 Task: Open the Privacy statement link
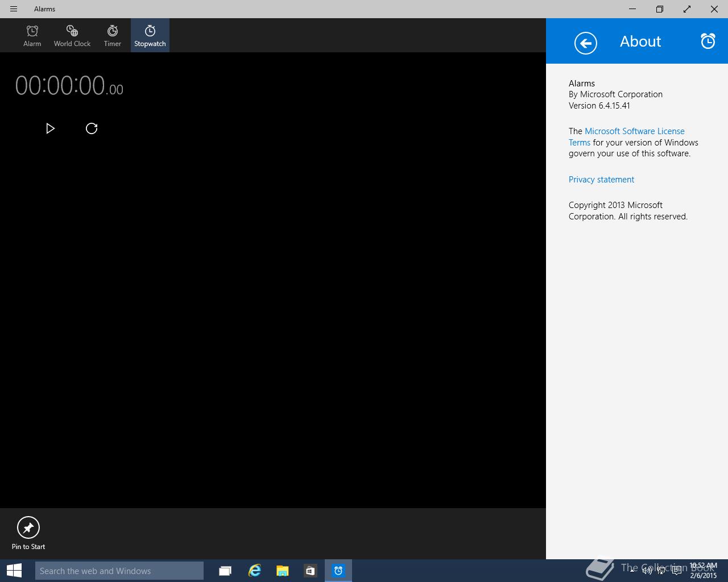pos(601,180)
